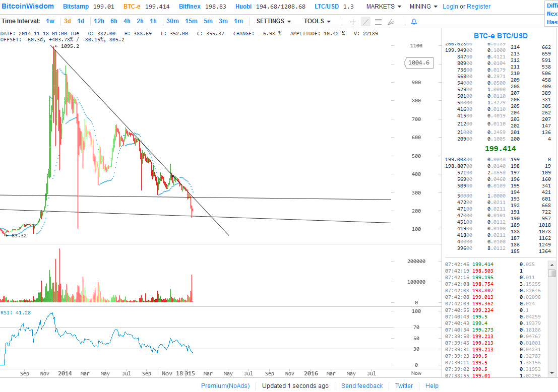Switch to the Bitstamp market tab
Screen dimensions: 558x392
click(x=76, y=6)
